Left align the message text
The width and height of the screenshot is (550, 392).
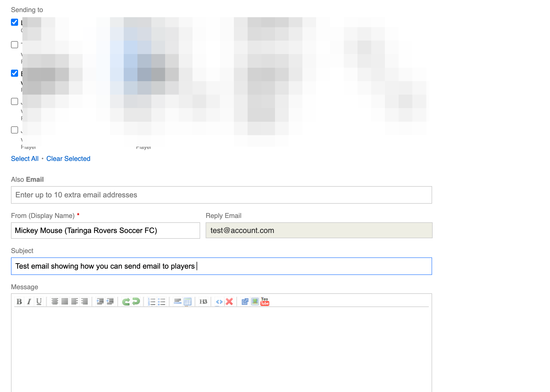(75, 302)
